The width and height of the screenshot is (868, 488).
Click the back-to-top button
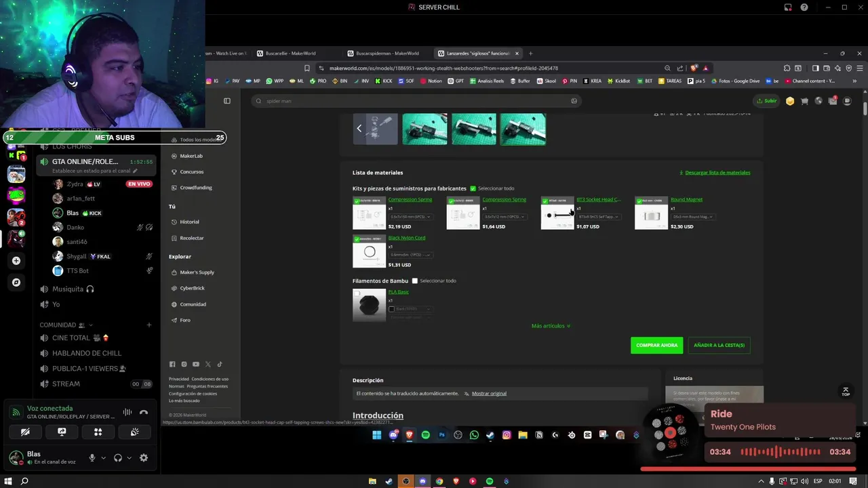tap(845, 392)
